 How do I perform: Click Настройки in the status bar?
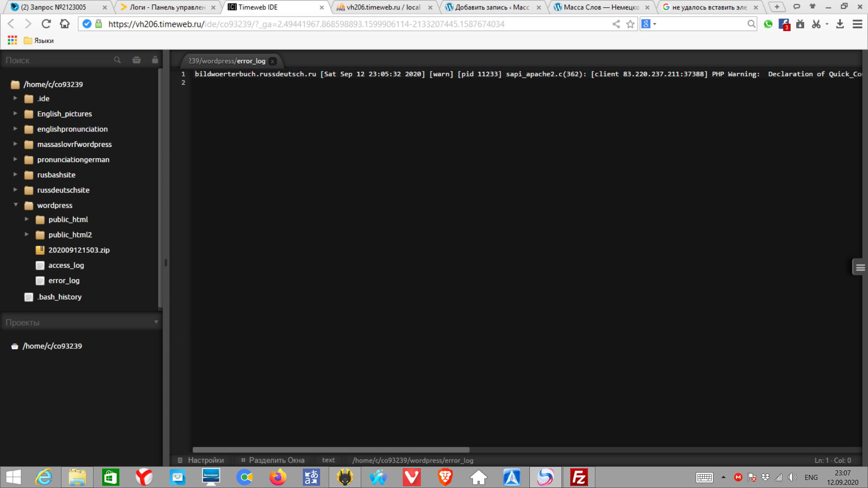[x=205, y=460]
